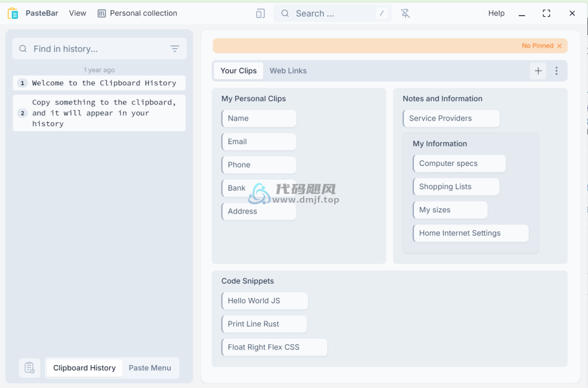Click the Phone clip

click(x=259, y=165)
